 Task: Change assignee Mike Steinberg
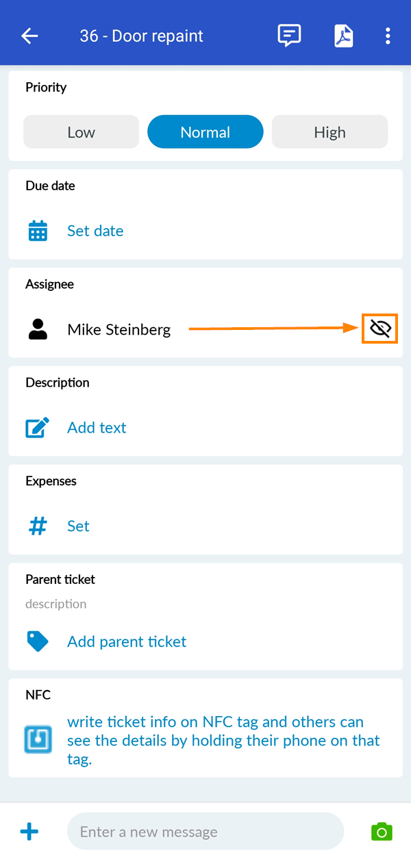coord(119,329)
